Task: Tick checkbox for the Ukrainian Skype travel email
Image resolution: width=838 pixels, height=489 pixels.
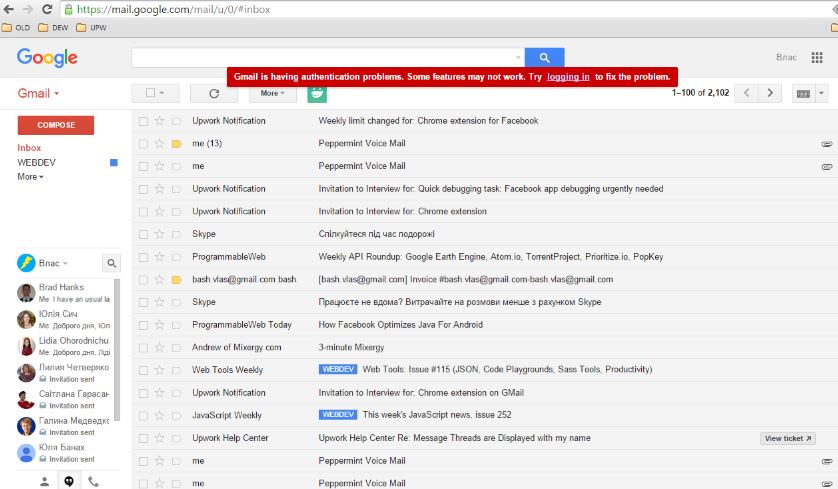Action: coord(143,234)
